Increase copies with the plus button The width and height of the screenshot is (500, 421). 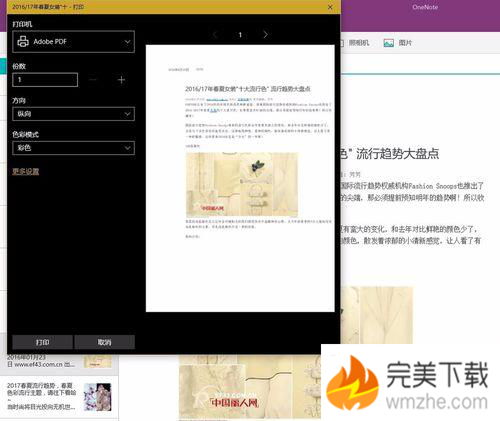[121, 80]
